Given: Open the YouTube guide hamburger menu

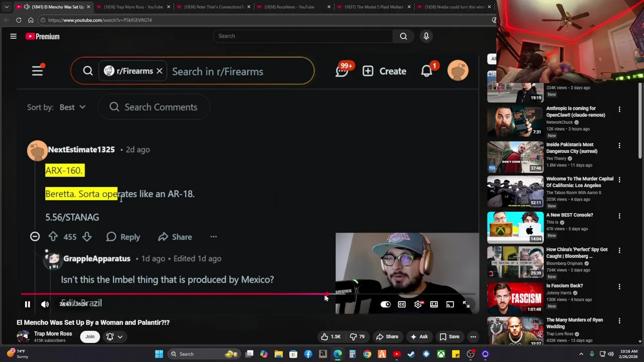Looking at the screenshot, I should tap(14, 36).
